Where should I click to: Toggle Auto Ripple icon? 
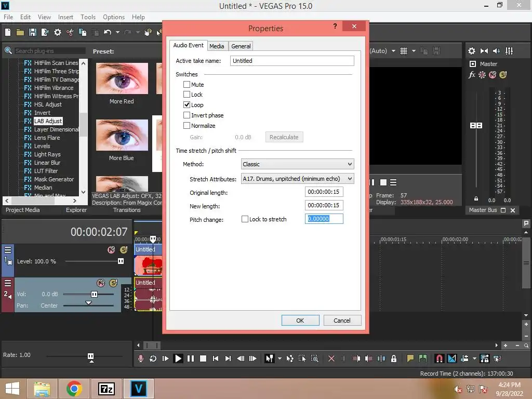pyautogui.click(x=465, y=358)
